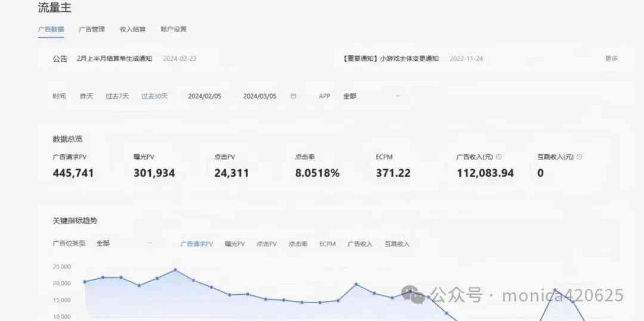Viewport: 644px width, 321px height.
Task: Show the ECPM trend line
Action: tap(327, 244)
